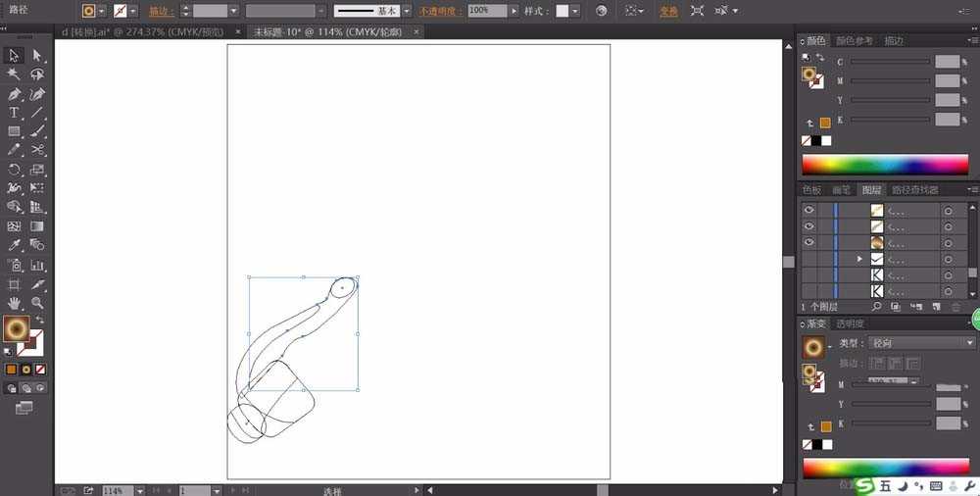Select the Selection (black arrow) tool
Image resolution: width=980 pixels, height=496 pixels.
point(15,56)
